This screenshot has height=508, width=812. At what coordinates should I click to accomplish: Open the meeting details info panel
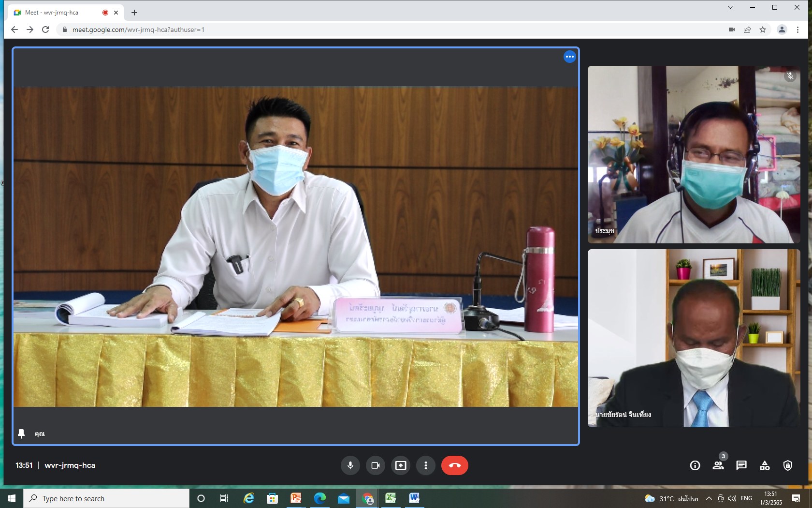click(x=695, y=465)
